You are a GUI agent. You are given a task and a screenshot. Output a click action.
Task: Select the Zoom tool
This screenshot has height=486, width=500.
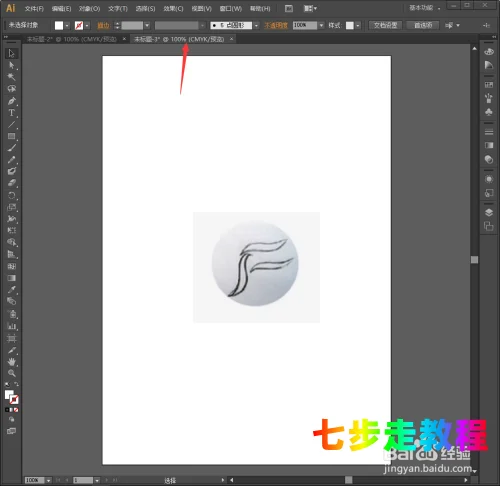(x=11, y=373)
